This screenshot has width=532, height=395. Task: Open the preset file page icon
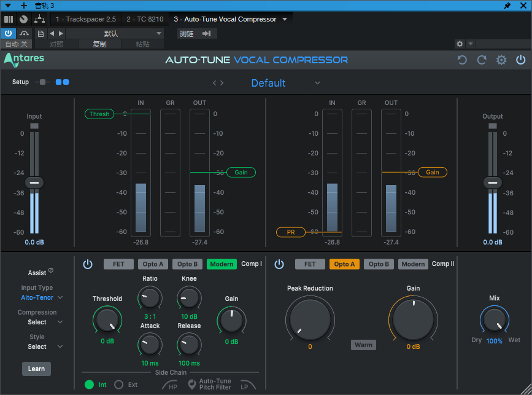40,34
